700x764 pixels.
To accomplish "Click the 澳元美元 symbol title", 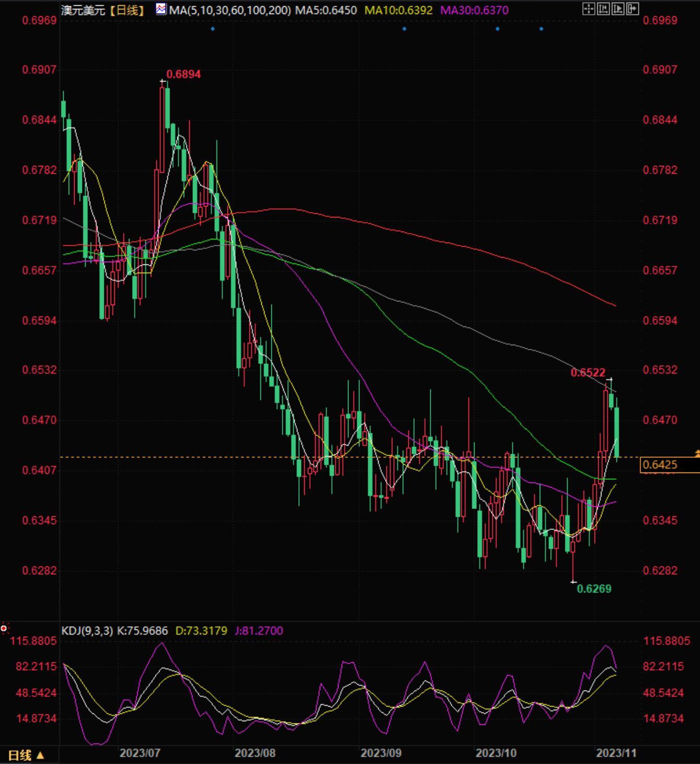I will [83, 10].
